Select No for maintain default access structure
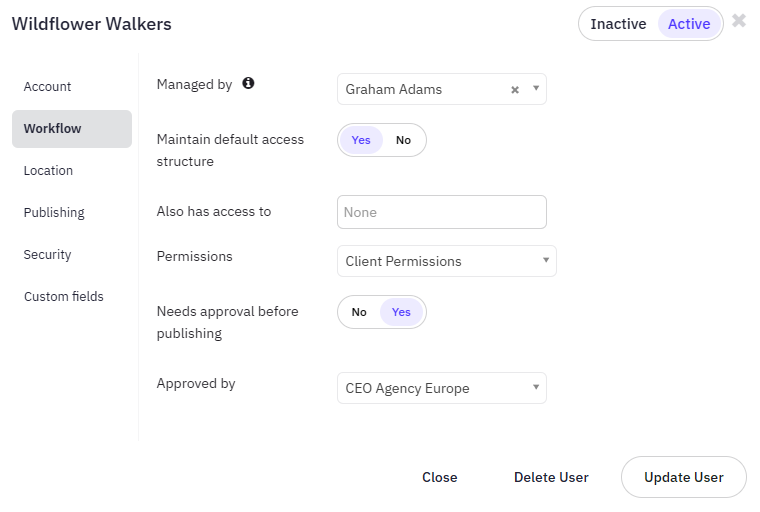Viewport: 760px width, 512px height. [403, 140]
